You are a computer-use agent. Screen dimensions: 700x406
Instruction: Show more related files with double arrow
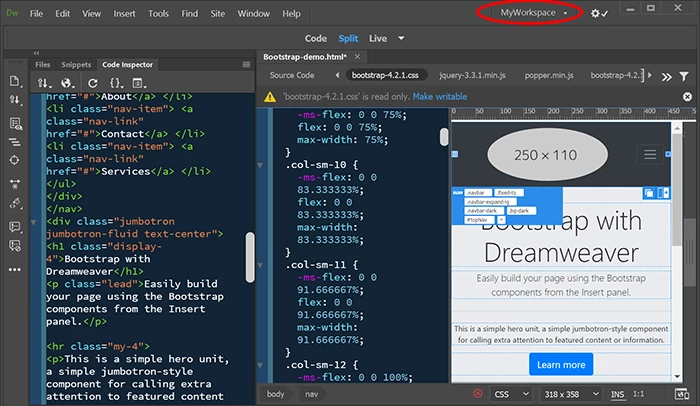point(667,77)
